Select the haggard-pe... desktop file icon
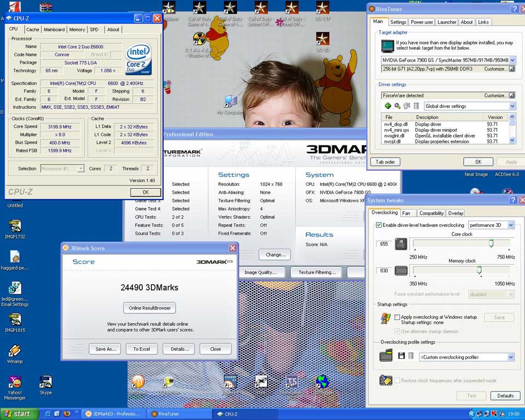The height and width of the screenshot is (420, 525). pyautogui.click(x=15, y=260)
